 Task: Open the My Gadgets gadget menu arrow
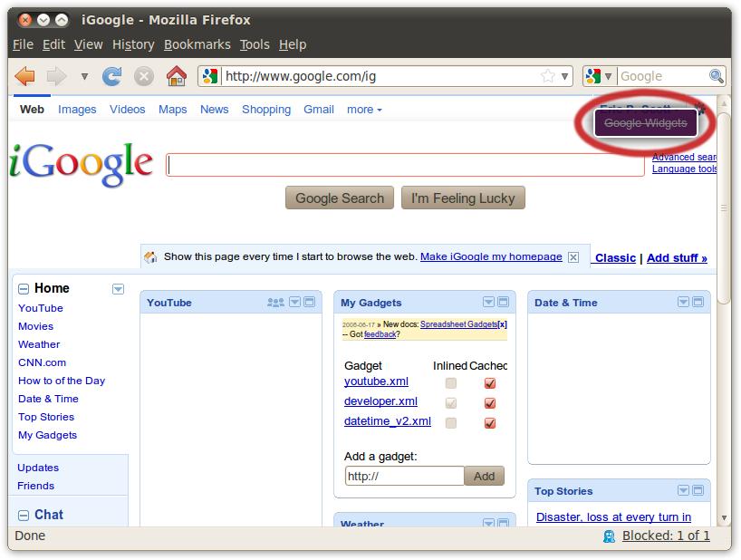[x=488, y=302]
